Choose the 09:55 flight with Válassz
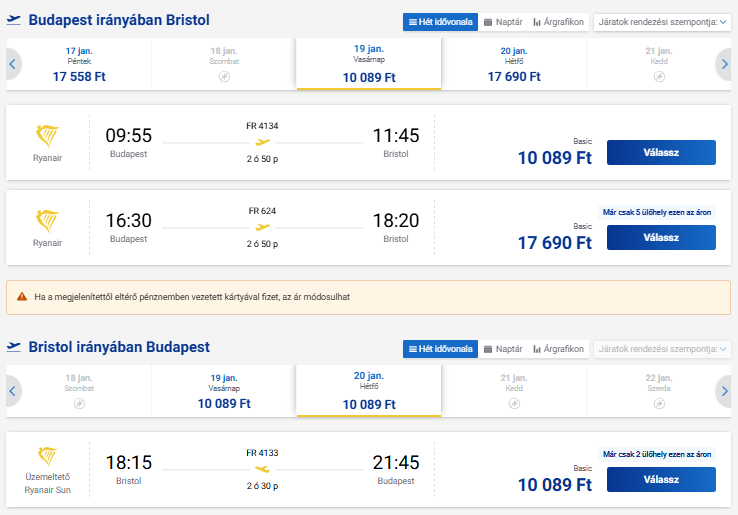Image resolution: width=738 pixels, height=515 pixels. [x=661, y=153]
